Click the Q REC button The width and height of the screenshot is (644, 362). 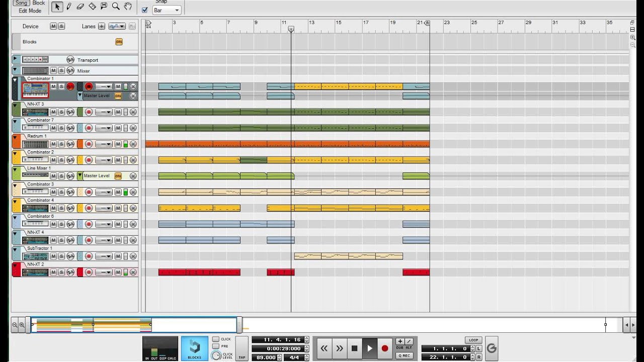(x=405, y=355)
